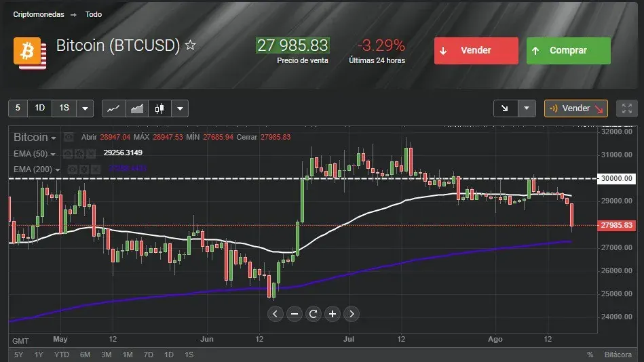Remove the EMA (200) indicator
644x362 pixels.
coord(95,169)
